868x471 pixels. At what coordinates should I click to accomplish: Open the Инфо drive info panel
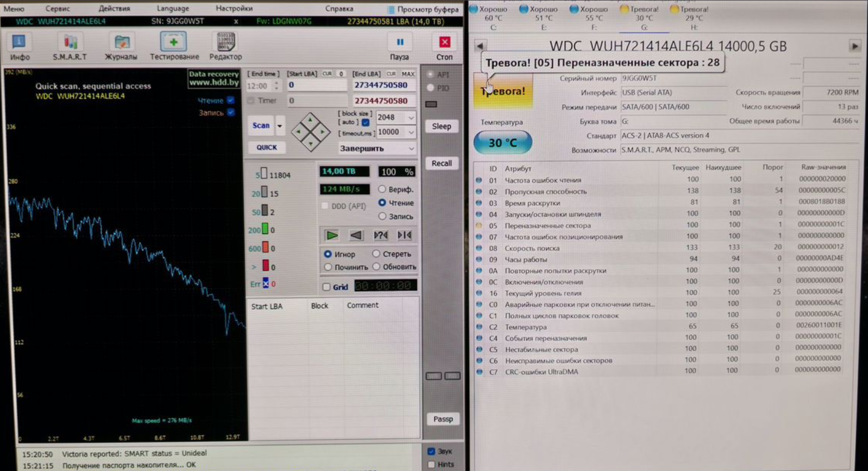[19, 46]
